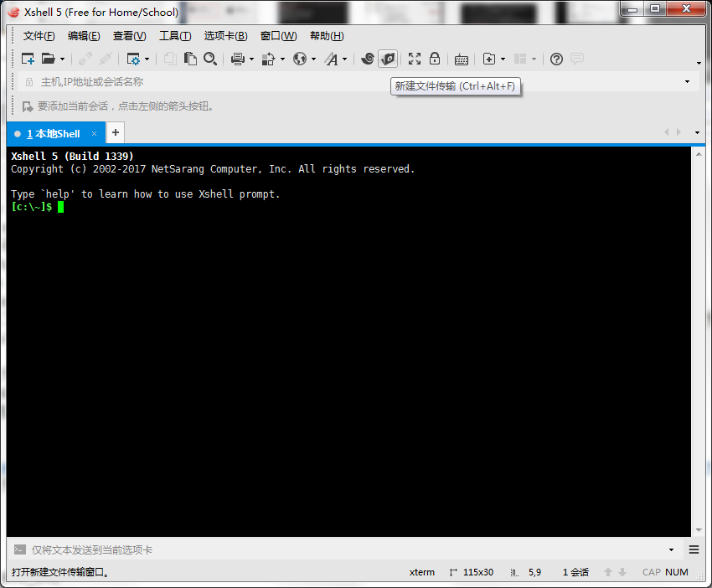This screenshot has height=588, width=712.
Task: Expand the compose bar history dropdown
Action: point(672,549)
